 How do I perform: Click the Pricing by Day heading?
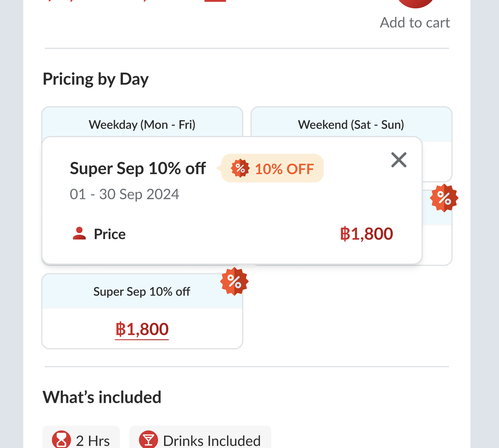[95, 79]
